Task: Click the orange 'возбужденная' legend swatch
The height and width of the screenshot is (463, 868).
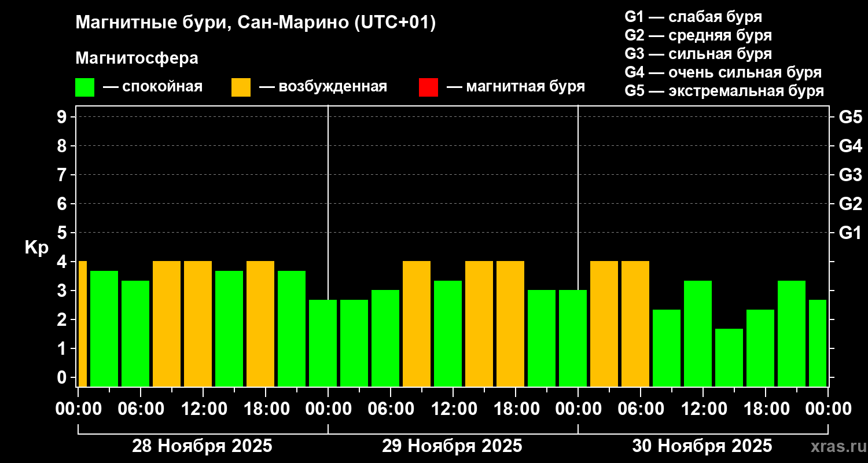Action: coord(241,87)
